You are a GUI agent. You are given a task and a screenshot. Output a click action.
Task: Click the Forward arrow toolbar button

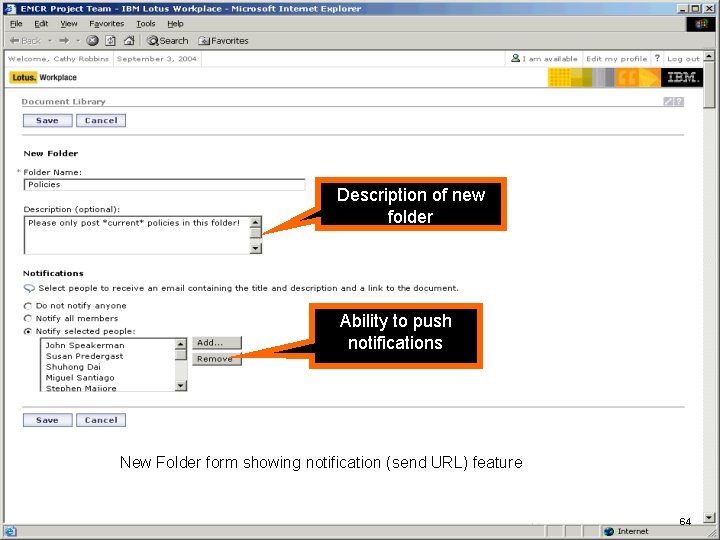pos(64,41)
